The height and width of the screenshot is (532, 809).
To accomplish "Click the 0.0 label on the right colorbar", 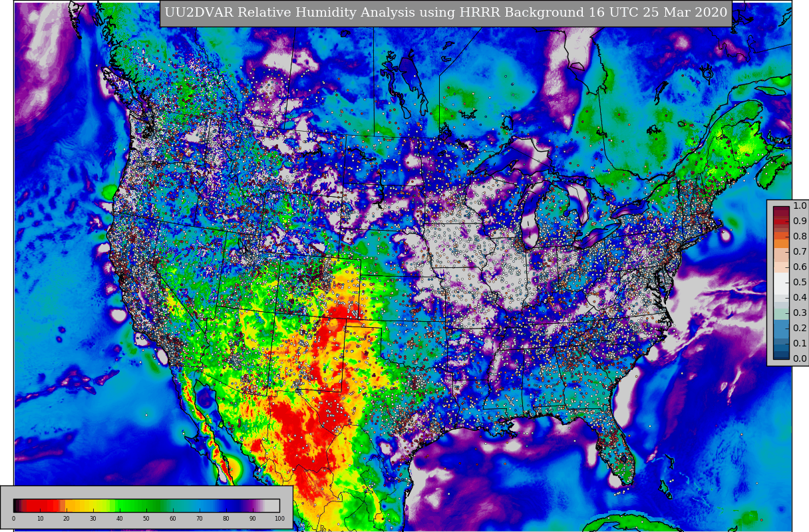I will pyautogui.click(x=800, y=358).
